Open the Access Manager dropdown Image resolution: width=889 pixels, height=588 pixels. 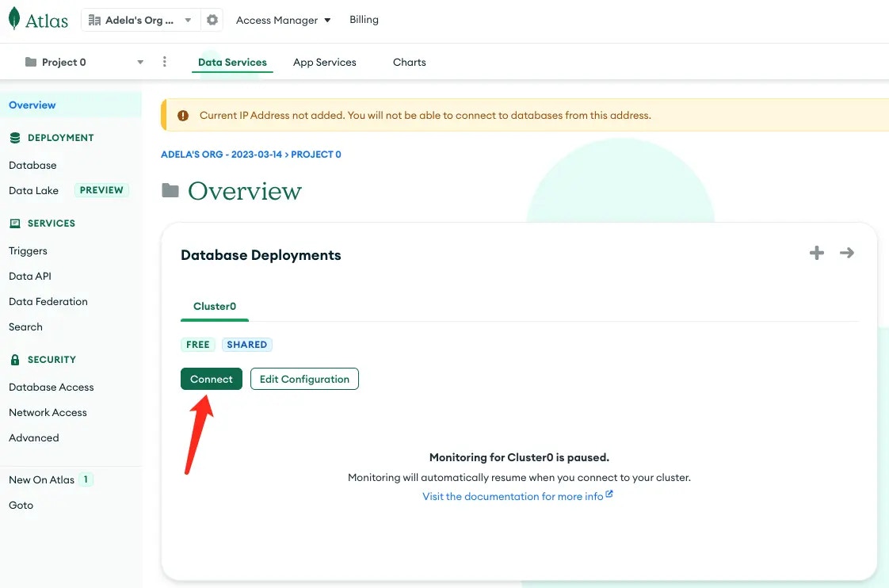(x=283, y=20)
